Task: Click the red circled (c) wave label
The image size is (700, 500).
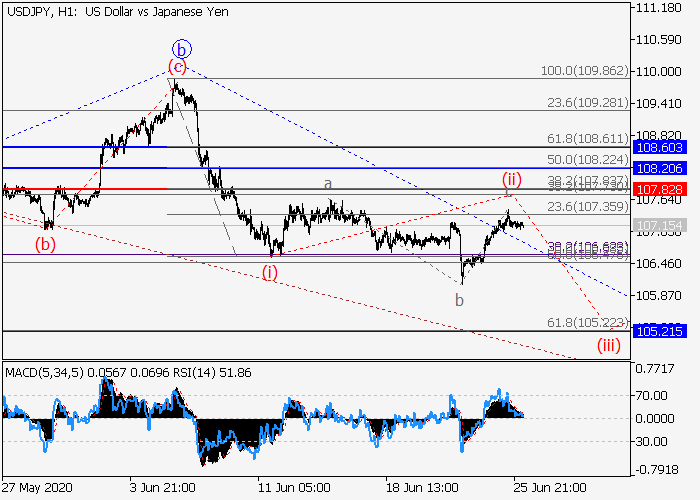Action: click(x=177, y=67)
